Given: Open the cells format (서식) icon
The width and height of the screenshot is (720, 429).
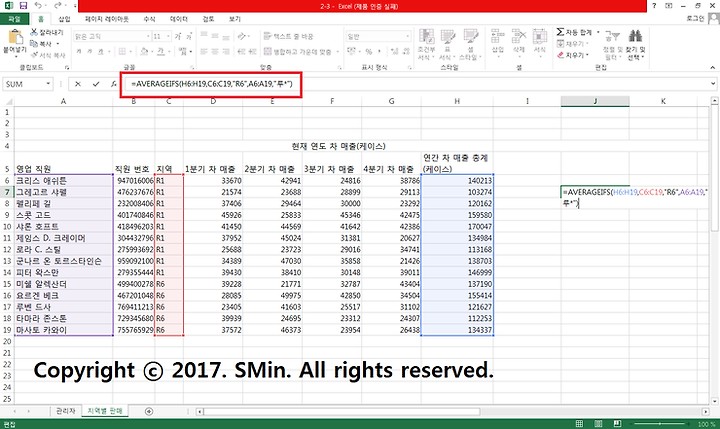Looking at the screenshot, I should (540, 41).
